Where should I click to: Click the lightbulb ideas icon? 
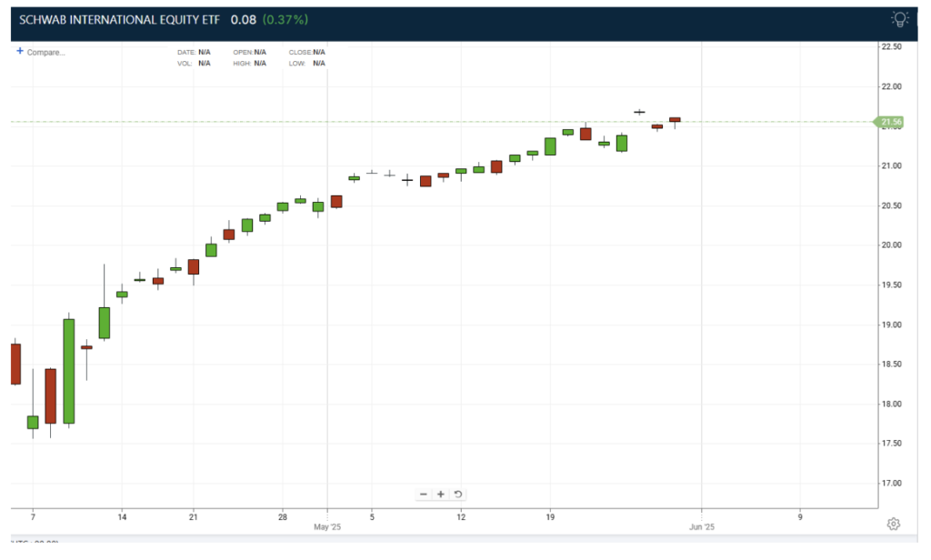click(899, 19)
